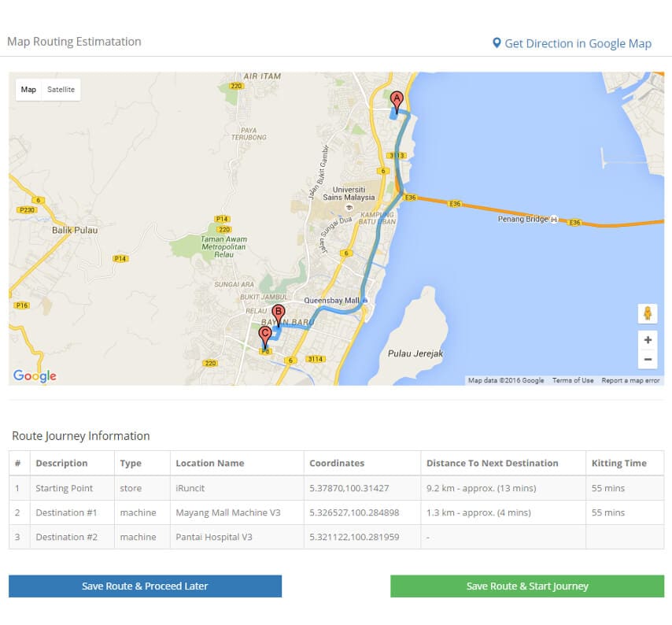The image size is (672, 625).
Task: Click Save Route & Start Journey button
Action: 527,586
